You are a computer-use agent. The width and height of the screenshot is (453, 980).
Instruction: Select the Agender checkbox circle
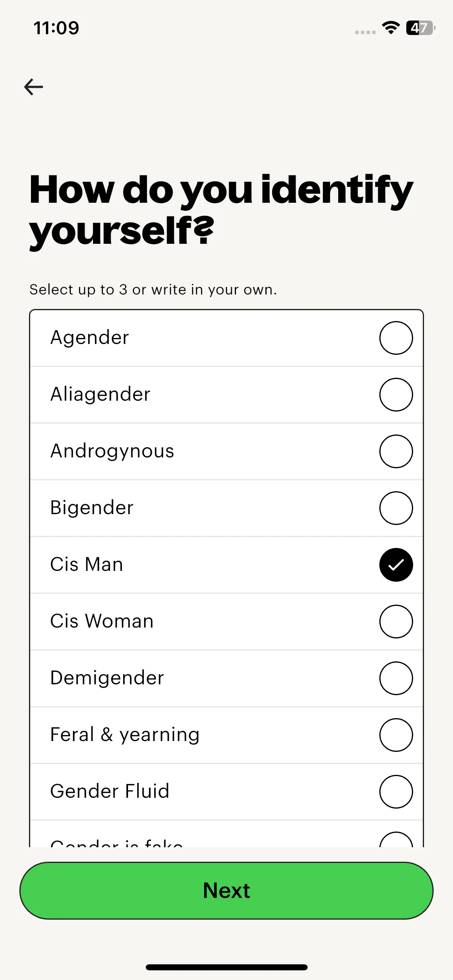[396, 338]
